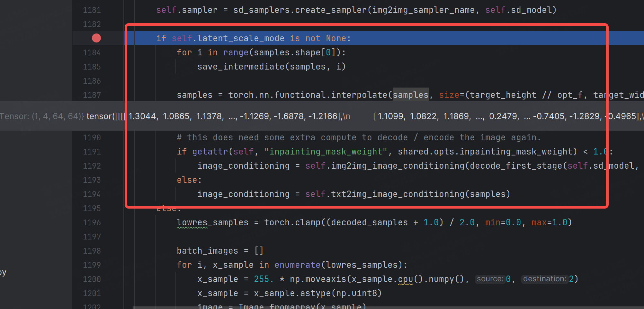The height and width of the screenshot is (309, 644).
Task: Click the 'destination:' inlay hint on line 1200
Action: [x=544, y=279]
